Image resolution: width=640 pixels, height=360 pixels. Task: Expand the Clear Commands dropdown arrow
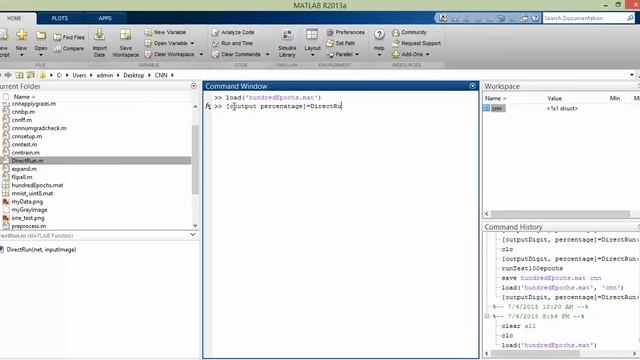tap(267, 54)
